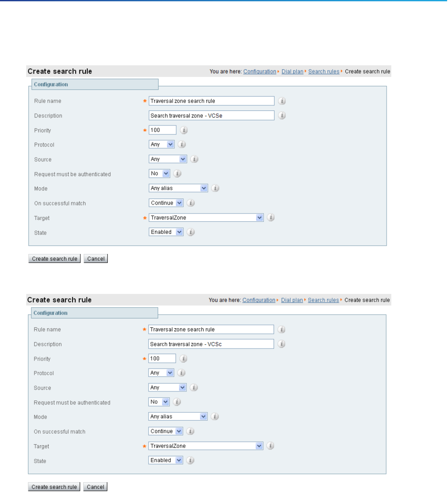Open the Mode info icon in the VCSe form
This screenshot has height=492, width=448.
pyautogui.click(x=215, y=188)
